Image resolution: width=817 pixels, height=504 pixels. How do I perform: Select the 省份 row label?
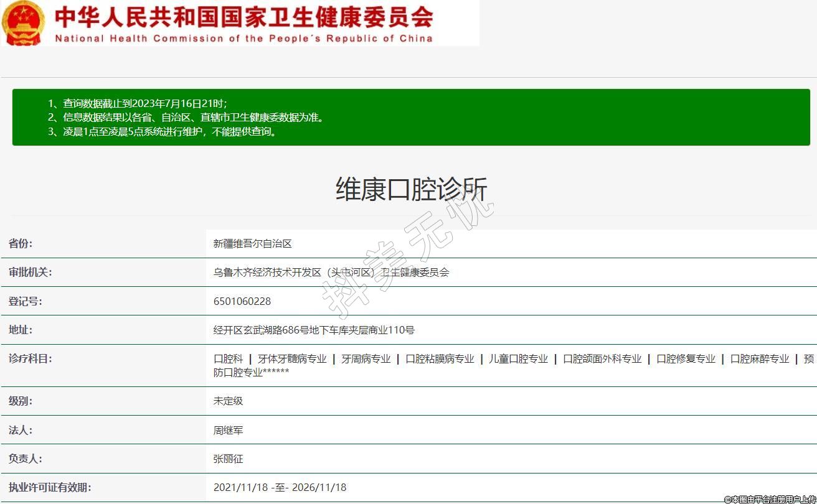pos(21,244)
